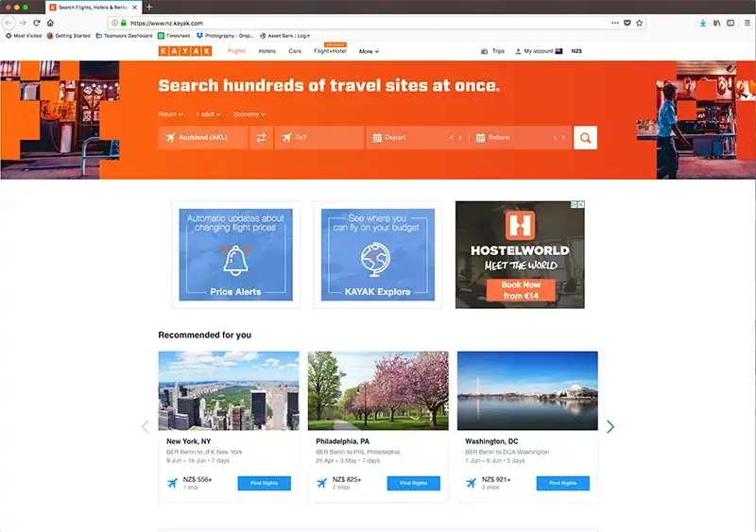
Task: Reload the page in Firefox
Action: point(37,23)
